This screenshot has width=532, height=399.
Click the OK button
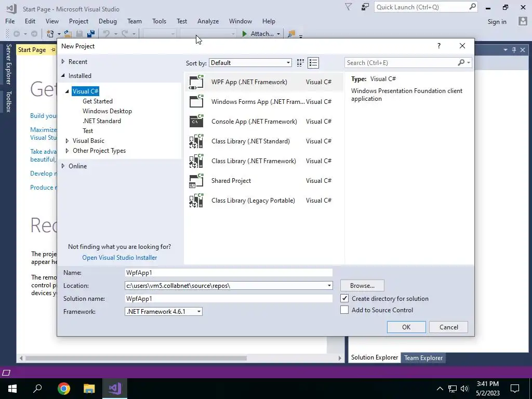[406, 327]
